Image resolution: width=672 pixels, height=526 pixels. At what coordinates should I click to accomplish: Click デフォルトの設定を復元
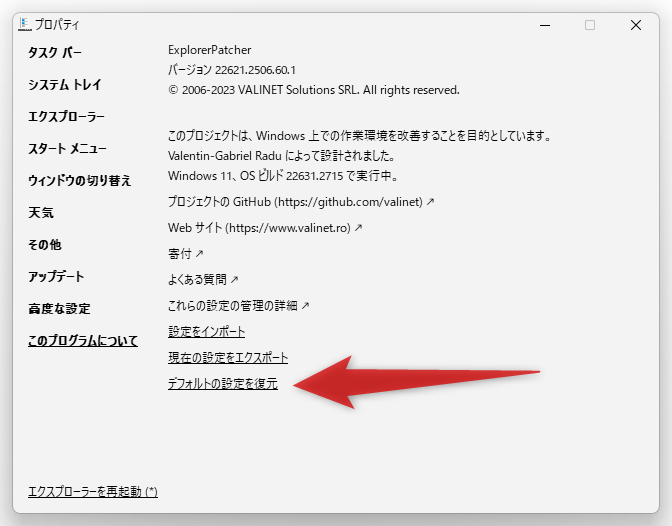(222, 384)
